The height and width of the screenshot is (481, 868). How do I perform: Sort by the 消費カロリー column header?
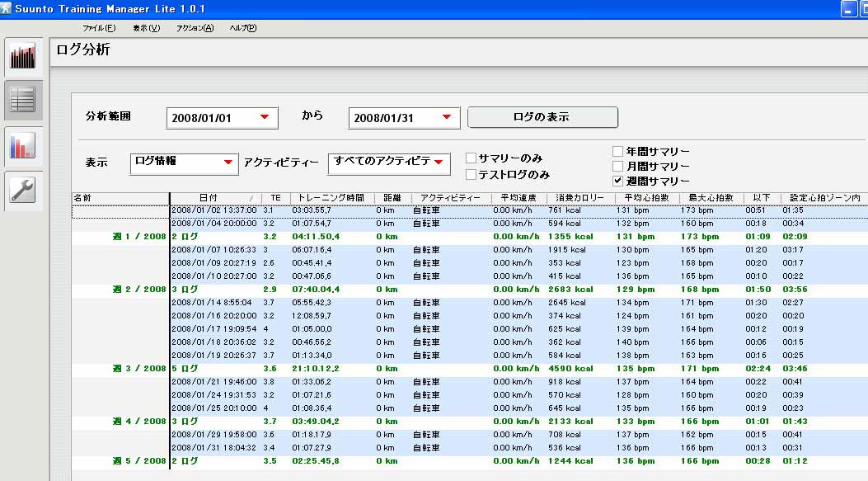pyautogui.click(x=580, y=198)
